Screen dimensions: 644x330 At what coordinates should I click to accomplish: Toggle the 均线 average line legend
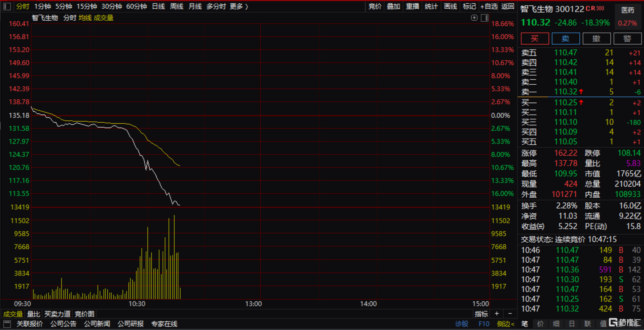tap(85, 18)
